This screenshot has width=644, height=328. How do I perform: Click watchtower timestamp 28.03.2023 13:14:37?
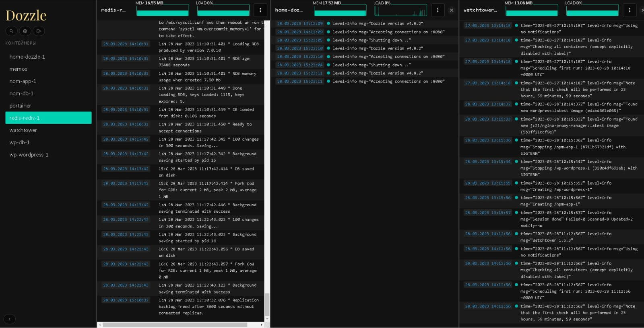point(488,104)
